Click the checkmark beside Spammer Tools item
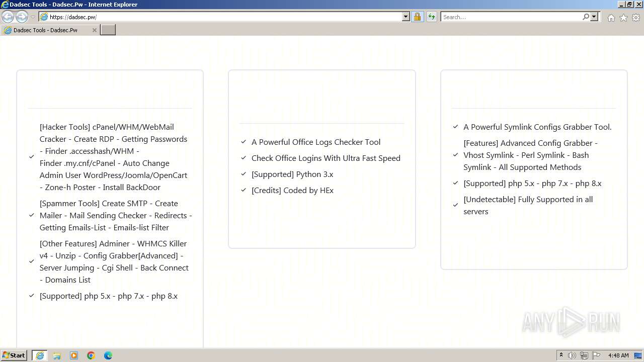The image size is (644, 362). coord(32,215)
